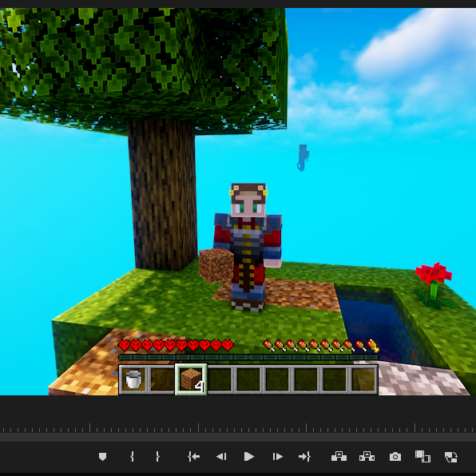This screenshot has height=476, width=476.
Task: Export a frame with the camera icon
Action: [x=395, y=457]
